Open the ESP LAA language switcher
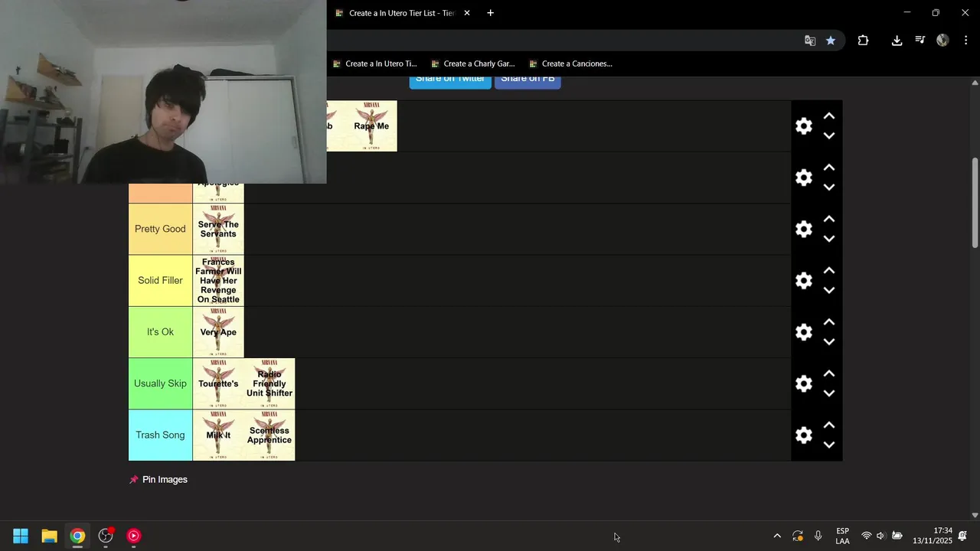 tap(842, 536)
